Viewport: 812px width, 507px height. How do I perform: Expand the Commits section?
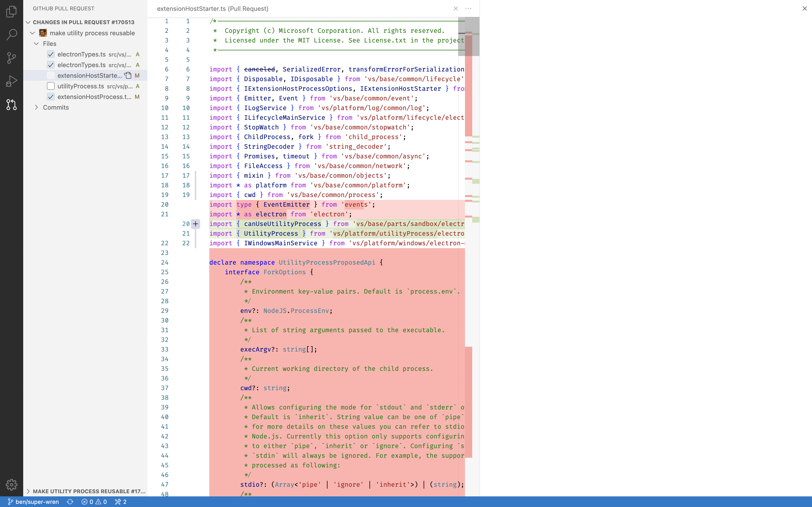37,107
